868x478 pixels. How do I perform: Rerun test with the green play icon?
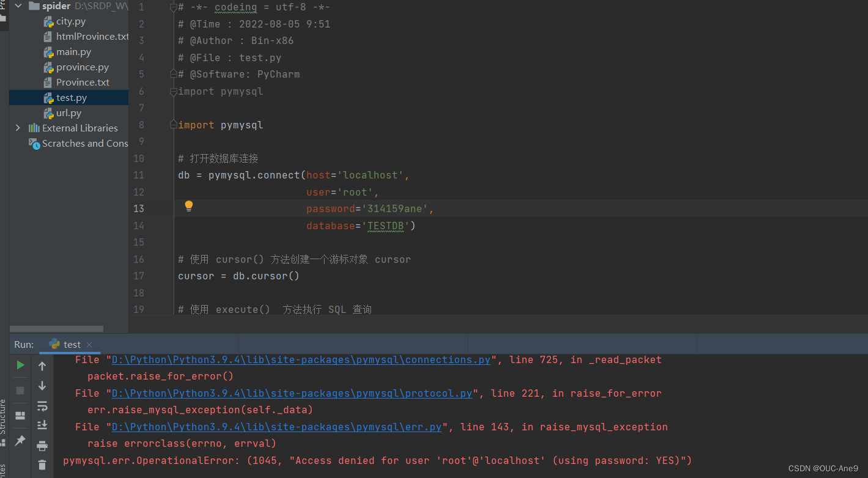point(21,365)
